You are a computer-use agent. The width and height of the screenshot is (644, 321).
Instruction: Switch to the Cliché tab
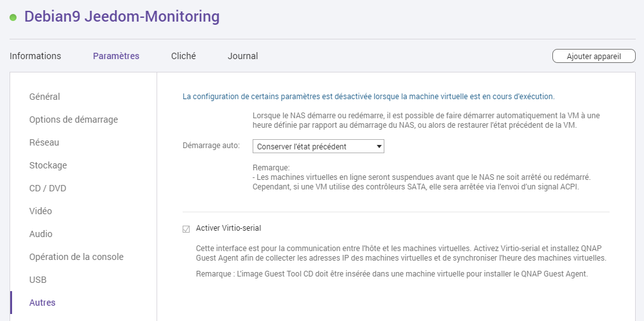point(183,56)
